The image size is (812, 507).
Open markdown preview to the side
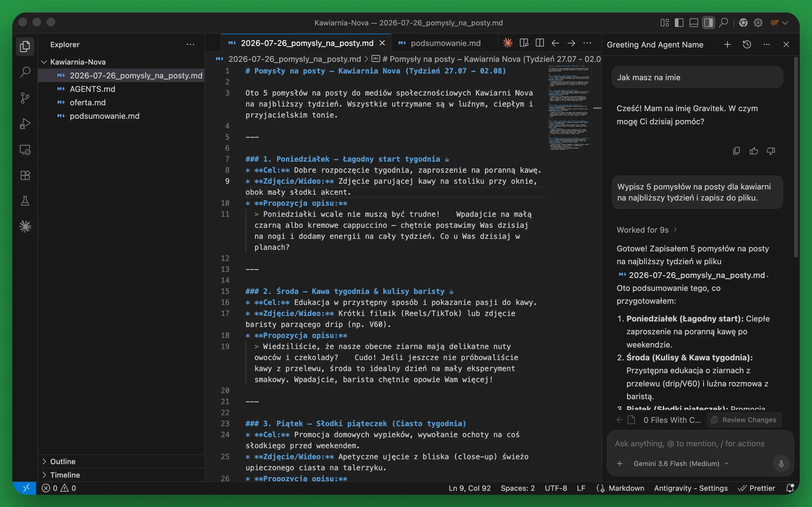tap(524, 43)
